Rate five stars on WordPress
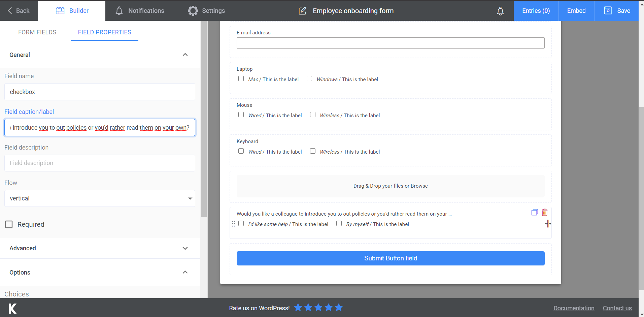644x317 pixels. [338, 307]
